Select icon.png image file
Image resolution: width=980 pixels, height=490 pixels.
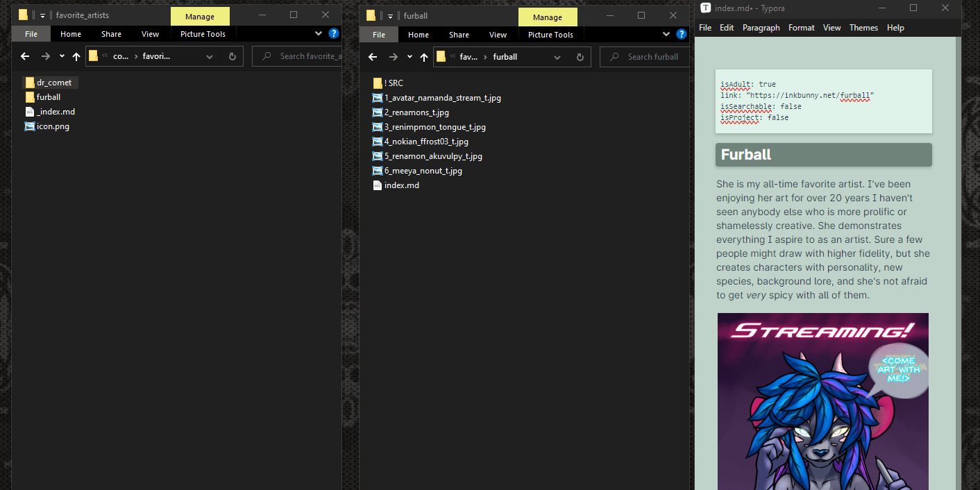pyautogui.click(x=53, y=126)
